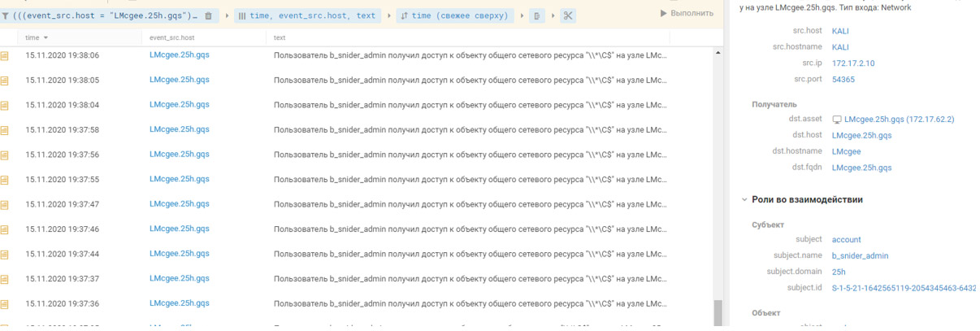The image size is (980, 331).
Task: Select time cell 15.11.2020 19:38:06
Action: [x=62, y=55]
